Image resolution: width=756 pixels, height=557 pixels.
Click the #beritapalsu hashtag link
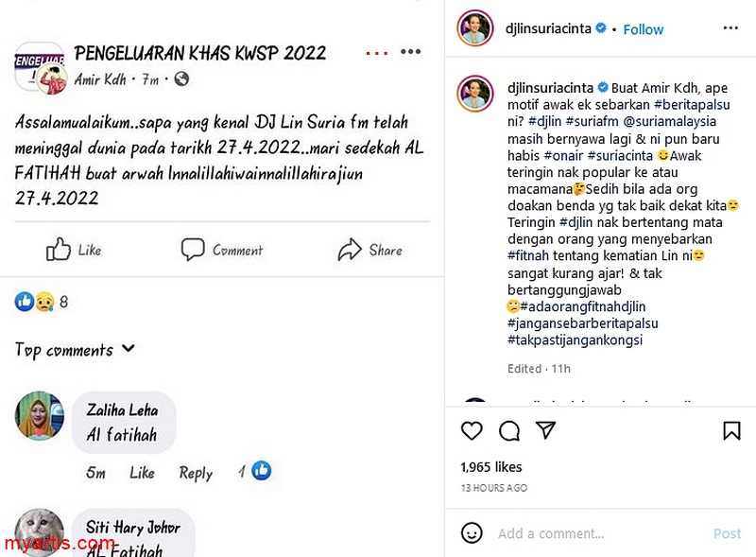coord(692,104)
